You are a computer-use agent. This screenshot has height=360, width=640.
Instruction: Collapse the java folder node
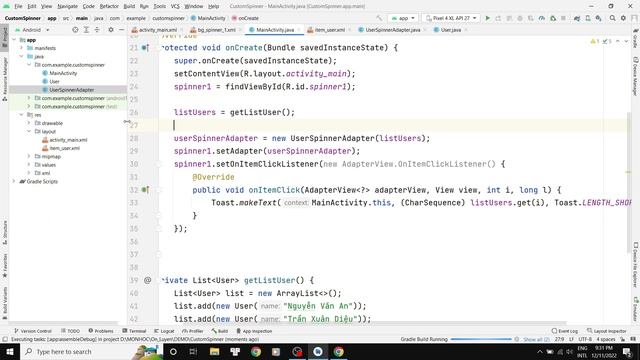[x=22, y=56]
